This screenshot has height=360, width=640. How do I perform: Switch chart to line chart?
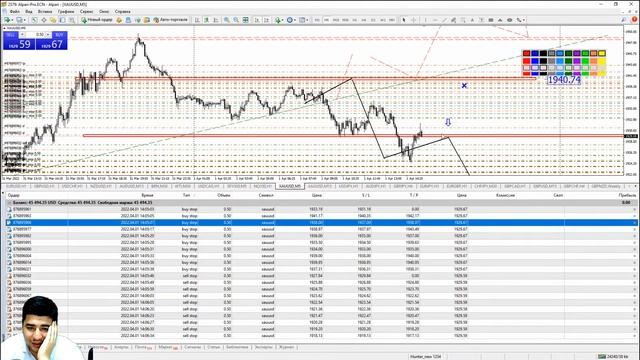216,20
